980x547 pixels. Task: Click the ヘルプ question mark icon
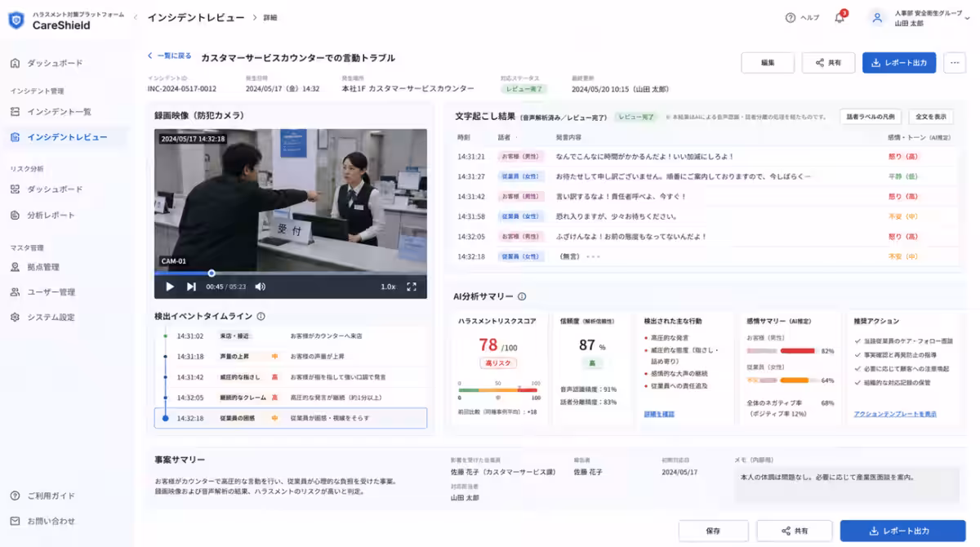[790, 18]
